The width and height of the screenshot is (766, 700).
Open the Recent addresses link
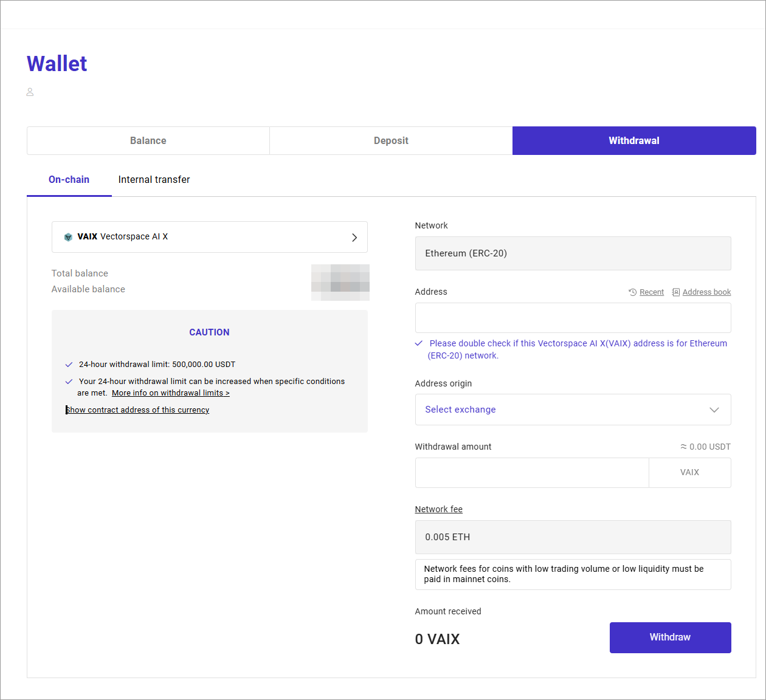coord(652,292)
